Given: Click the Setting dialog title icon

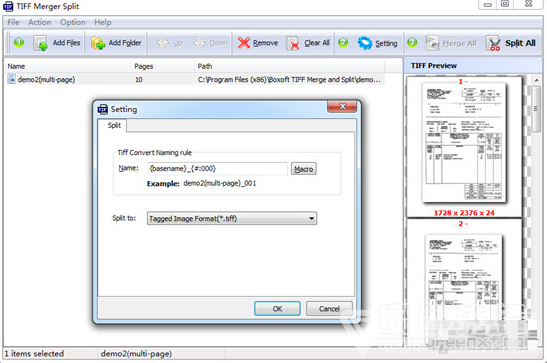Looking at the screenshot, I should click(103, 109).
